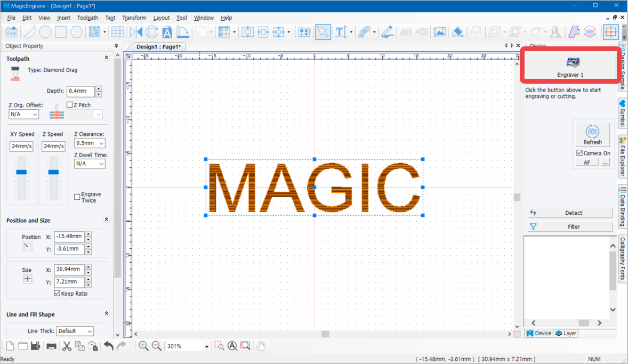Click the ellipsis button beside AF

tap(605, 163)
